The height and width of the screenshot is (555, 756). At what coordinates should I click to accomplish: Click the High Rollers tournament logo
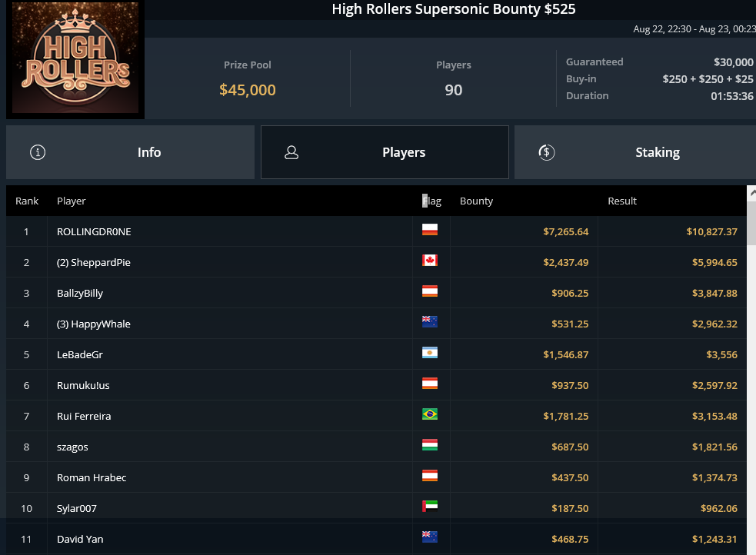75,58
